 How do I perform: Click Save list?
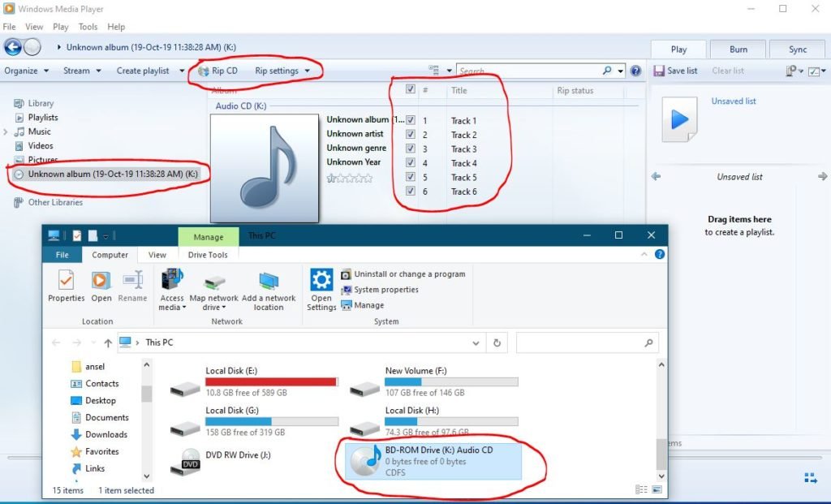(676, 71)
